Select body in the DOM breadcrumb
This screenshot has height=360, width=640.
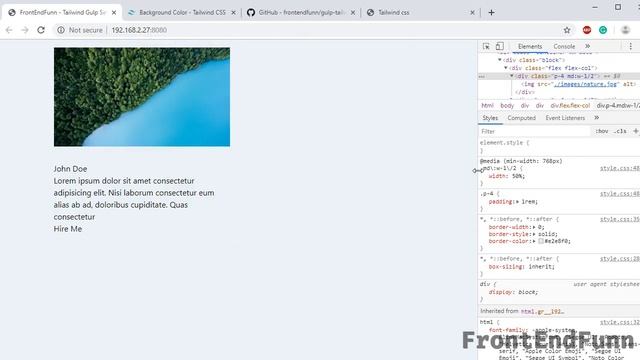[507, 105]
